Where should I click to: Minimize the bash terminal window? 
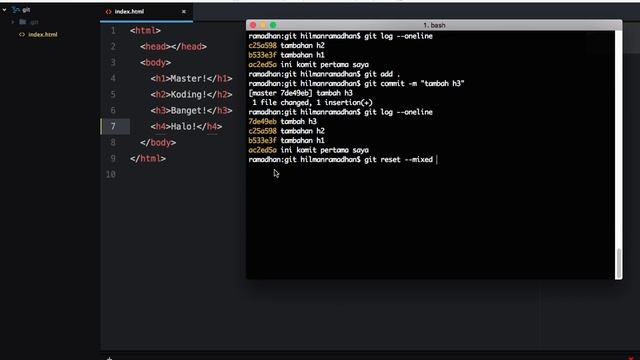(x=263, y=25)
